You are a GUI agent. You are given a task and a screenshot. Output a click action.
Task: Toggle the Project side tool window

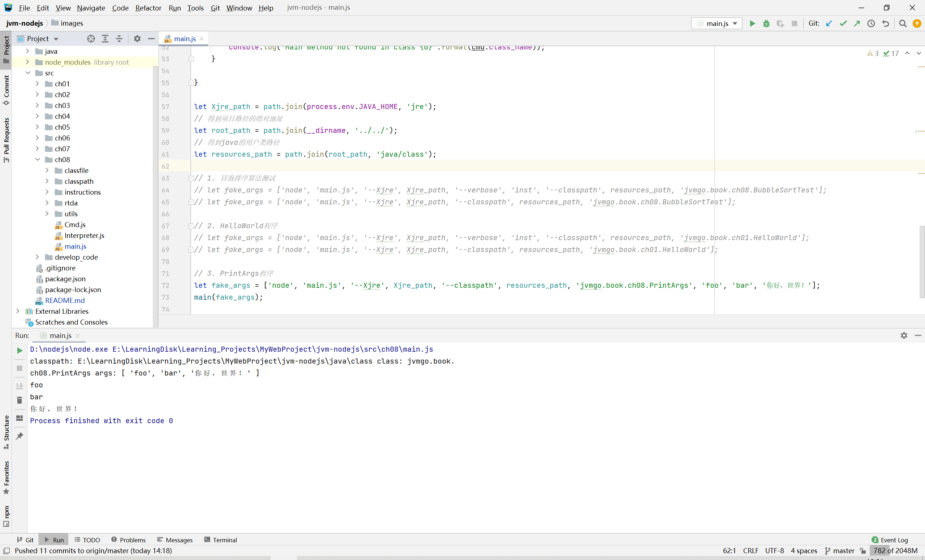[6, 50]
